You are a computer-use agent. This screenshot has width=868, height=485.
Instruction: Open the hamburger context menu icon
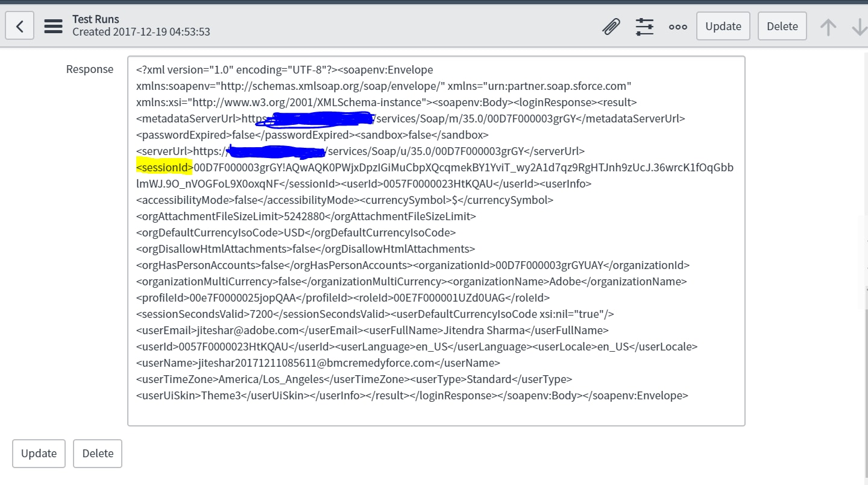pyautogui.click(x=53, y=26)
